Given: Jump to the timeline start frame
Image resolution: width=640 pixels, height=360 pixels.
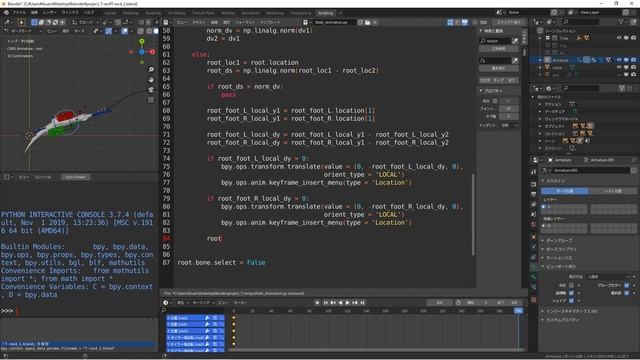Looking at the screenshot, I should pos(326,302).
